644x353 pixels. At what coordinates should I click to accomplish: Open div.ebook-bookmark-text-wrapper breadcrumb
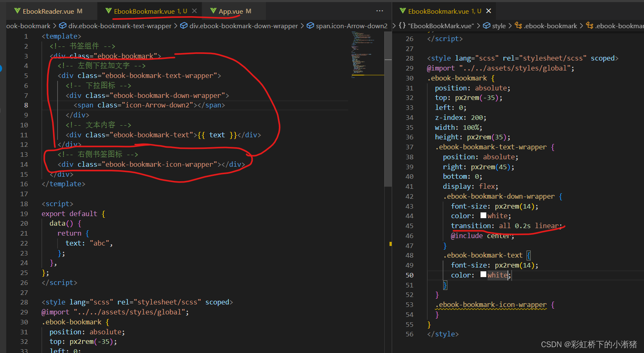[x=115, y=26]
